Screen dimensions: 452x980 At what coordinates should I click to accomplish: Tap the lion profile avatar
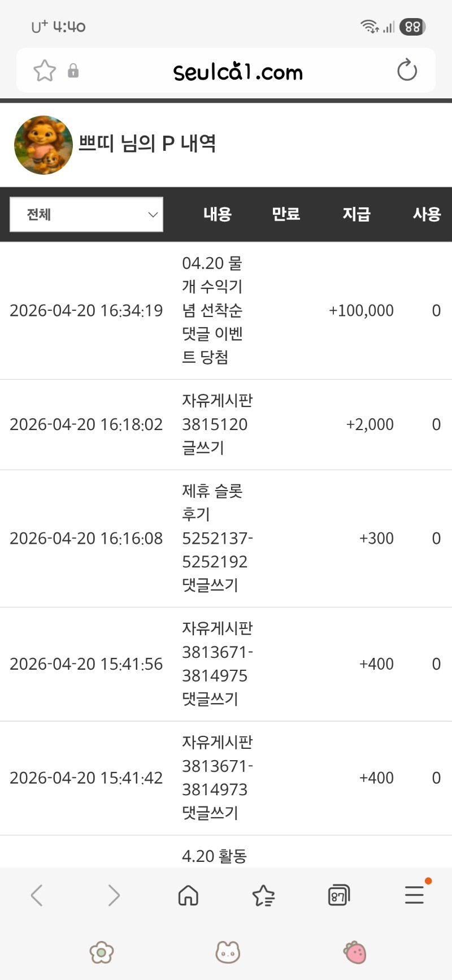pos(44,145)
